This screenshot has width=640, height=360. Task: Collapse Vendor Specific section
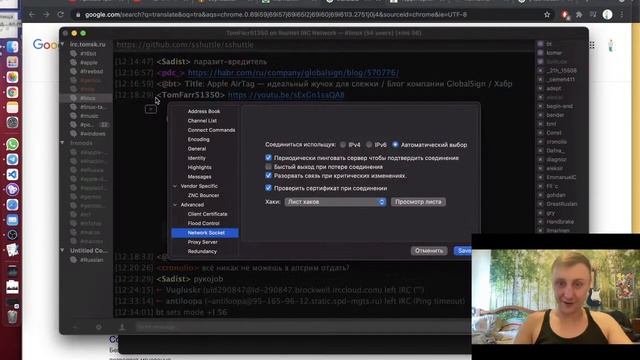coord(175,186)
